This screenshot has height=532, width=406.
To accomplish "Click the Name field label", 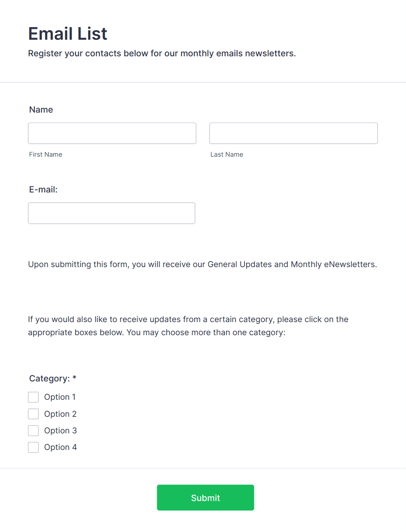I will tap(41, 110).
